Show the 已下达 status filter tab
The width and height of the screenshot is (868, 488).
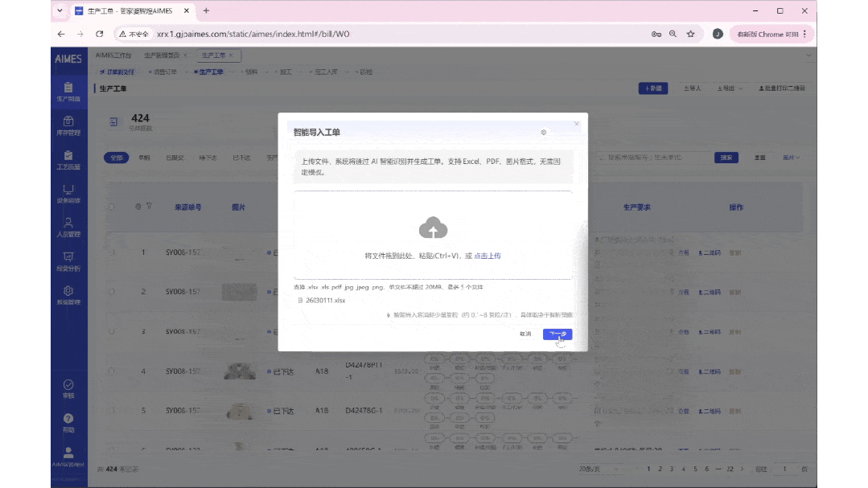[x=241, y=158]
